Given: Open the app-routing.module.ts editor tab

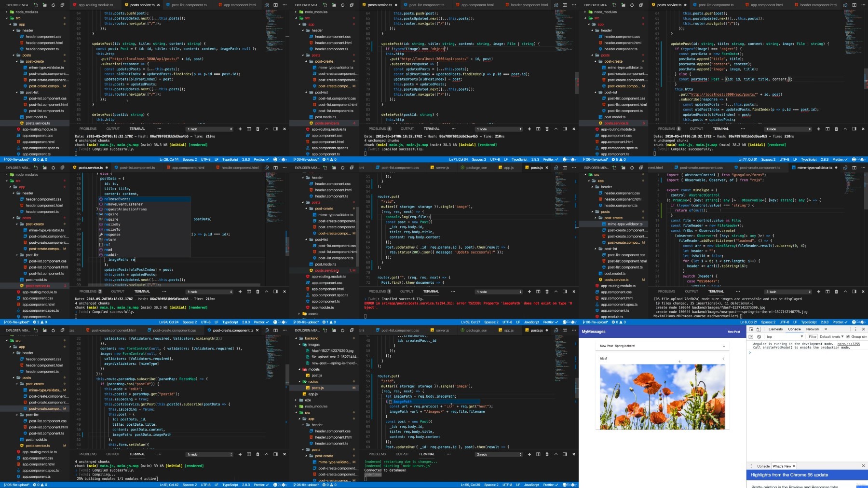Looking at the screenshot, I should (95, 5).
